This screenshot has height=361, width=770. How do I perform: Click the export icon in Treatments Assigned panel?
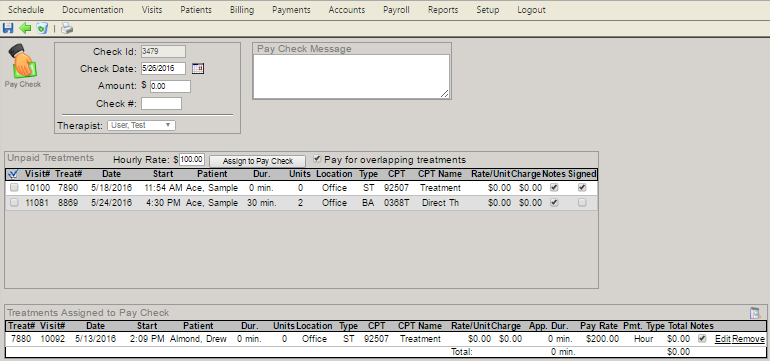click(x=755, y=313)
